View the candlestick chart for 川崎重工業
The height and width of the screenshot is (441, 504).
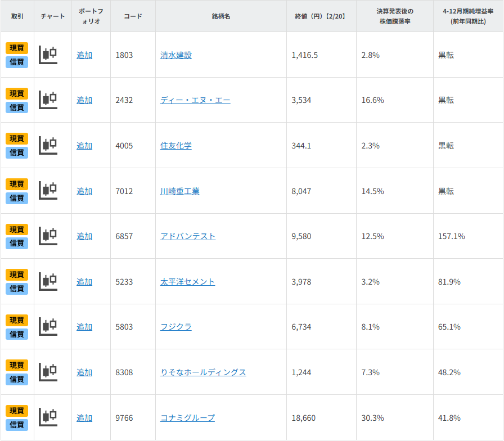tap(48, 191)
